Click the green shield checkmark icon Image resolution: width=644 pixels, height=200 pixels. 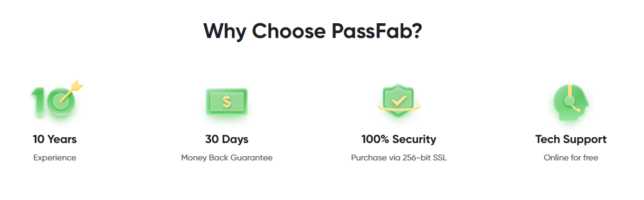tap(399, 100)
